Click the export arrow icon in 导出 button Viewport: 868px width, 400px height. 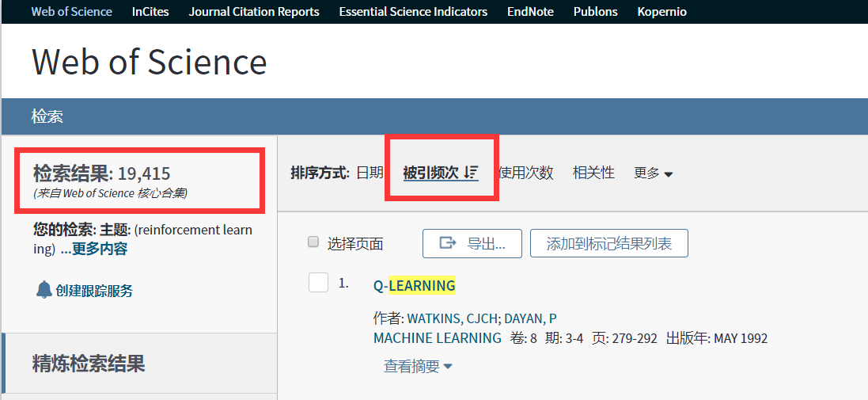(x=447, y=242)
